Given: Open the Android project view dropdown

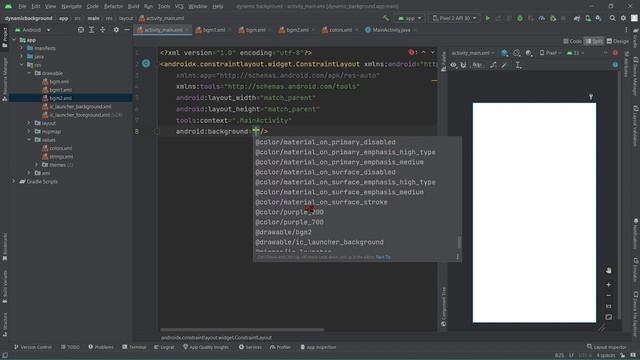Looking at the screenshot, I should (33, 30).
